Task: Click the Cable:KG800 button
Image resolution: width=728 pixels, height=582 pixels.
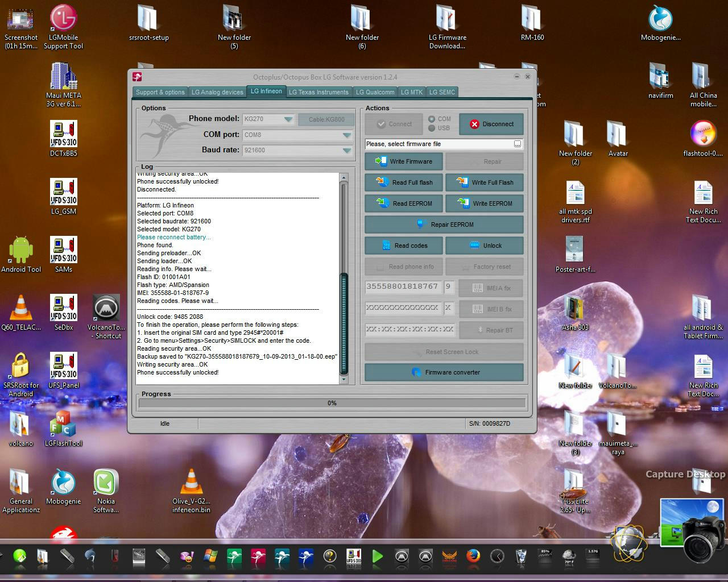Action: 326,119
